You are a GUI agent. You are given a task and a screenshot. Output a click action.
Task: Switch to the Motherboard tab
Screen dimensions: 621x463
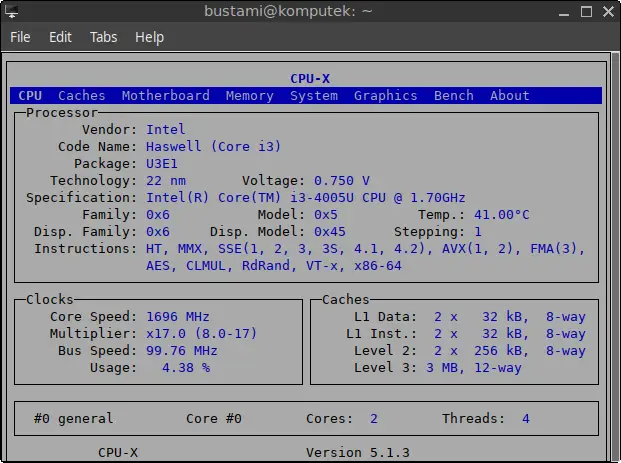(x=166, y=95)
